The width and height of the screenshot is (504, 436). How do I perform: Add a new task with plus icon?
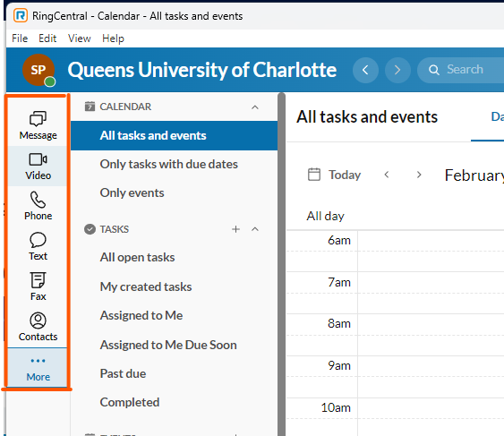[235, 229]
